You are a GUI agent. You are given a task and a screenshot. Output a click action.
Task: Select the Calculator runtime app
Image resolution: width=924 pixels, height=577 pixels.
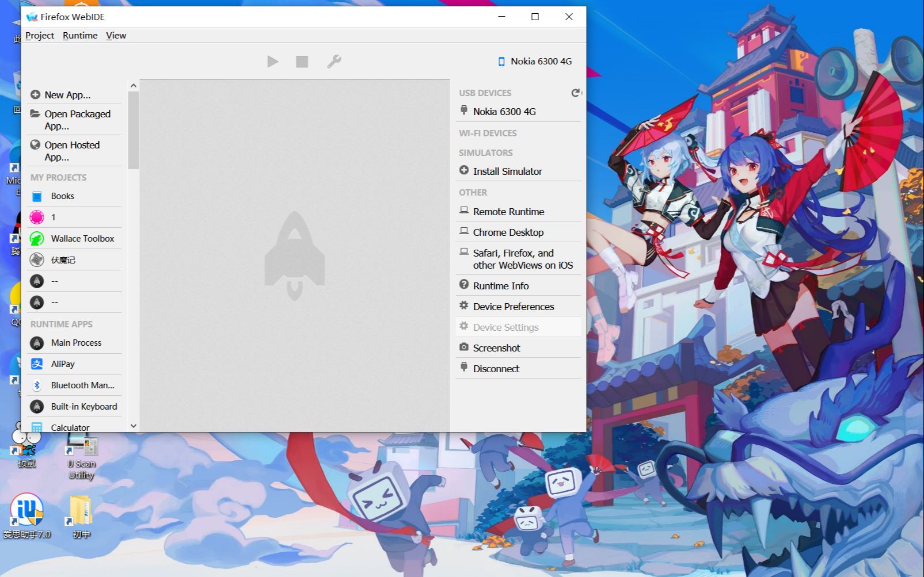74,427
